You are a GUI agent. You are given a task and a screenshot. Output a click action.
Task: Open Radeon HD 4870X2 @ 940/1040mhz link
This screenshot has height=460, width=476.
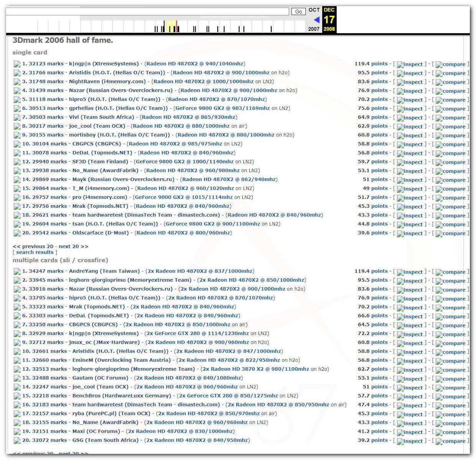pos(195,64)
